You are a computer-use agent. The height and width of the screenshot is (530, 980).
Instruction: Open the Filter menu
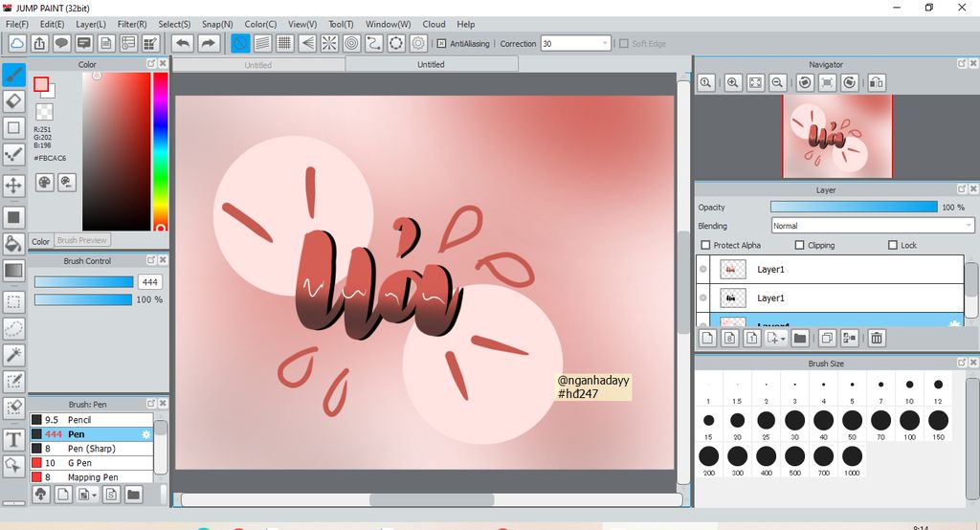pos(132,24)
